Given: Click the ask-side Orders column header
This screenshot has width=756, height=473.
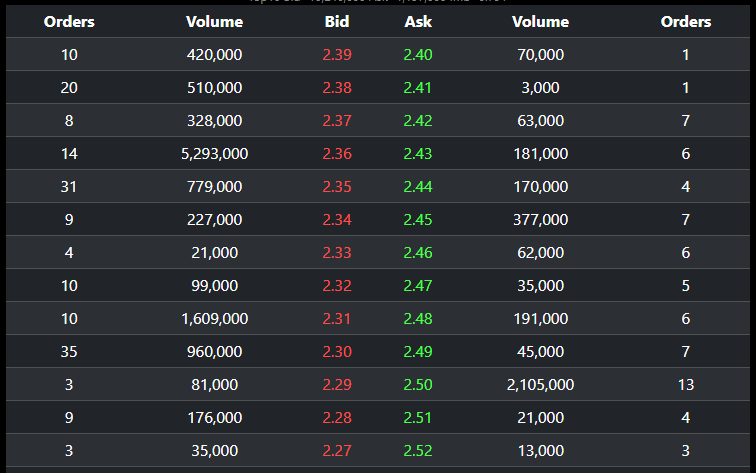Looking at the screenshot, I should (x=686, y=21).
